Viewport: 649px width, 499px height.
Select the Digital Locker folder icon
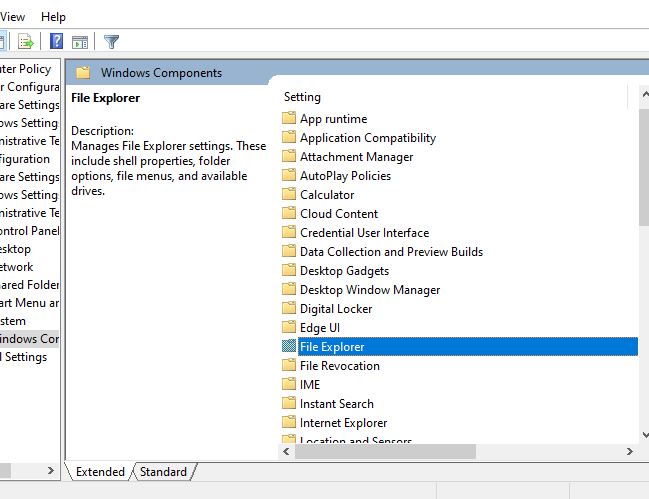289,308
